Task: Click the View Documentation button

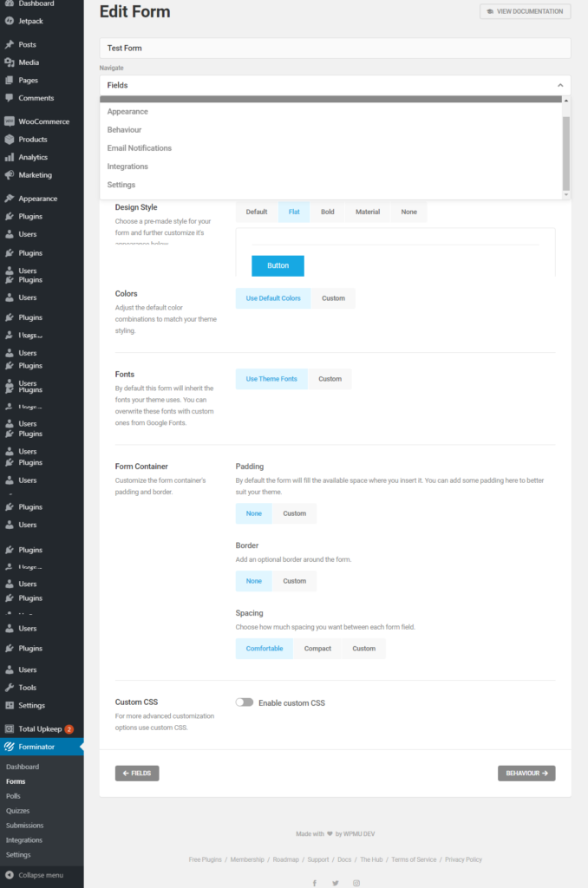Action: point(525,11)
